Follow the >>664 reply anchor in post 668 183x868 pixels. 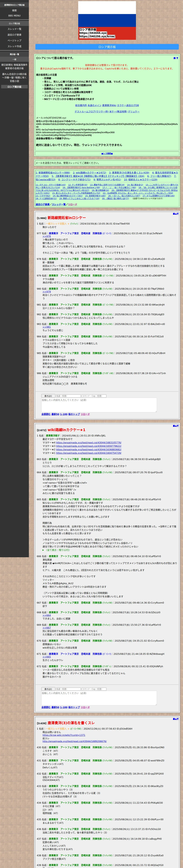(x=46, y=615)
